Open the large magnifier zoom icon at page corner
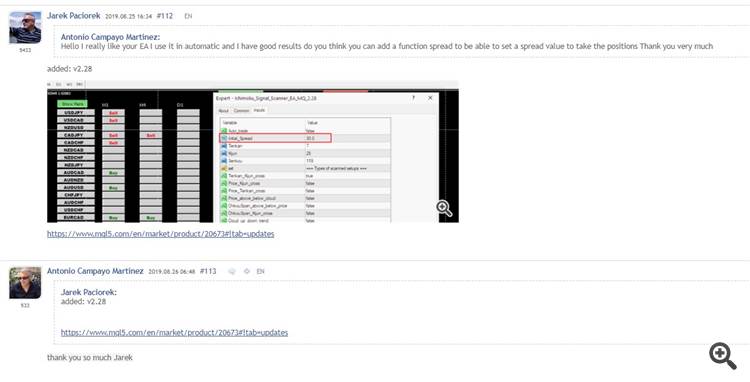The width and height of the screenshot is (750, 382). (723, 356)
